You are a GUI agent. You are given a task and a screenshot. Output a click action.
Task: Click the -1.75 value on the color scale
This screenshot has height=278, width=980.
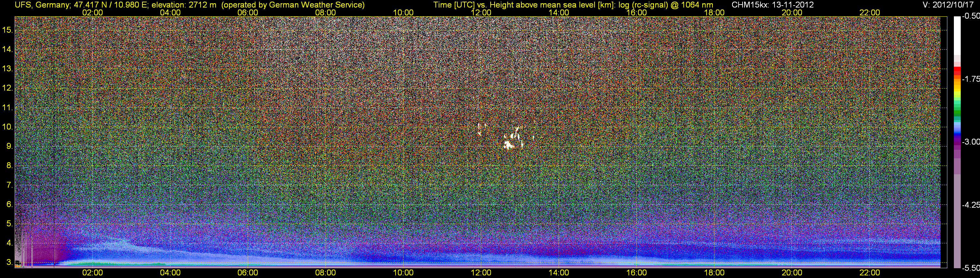[x=971, y=79]
